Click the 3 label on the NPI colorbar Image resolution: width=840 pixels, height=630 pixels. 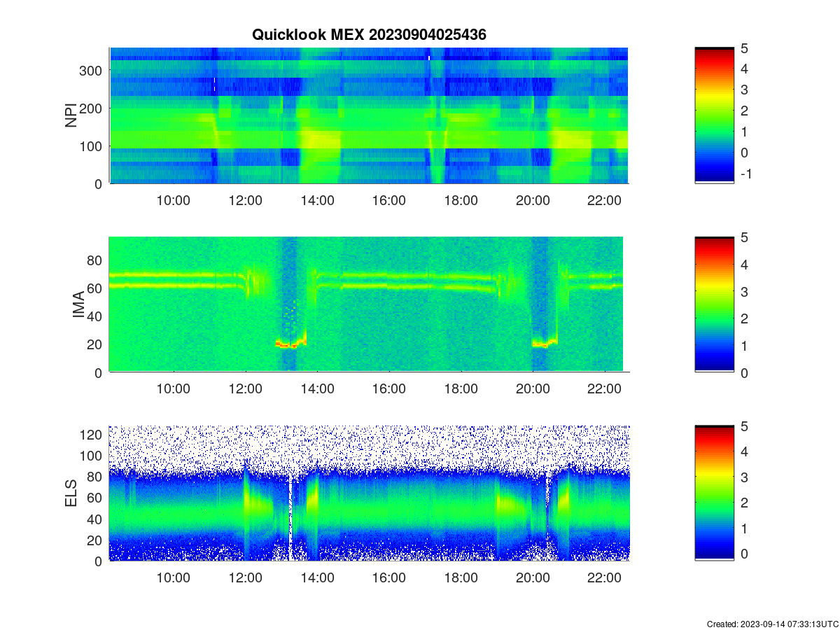pyautogui.click(x=744, y=90)
